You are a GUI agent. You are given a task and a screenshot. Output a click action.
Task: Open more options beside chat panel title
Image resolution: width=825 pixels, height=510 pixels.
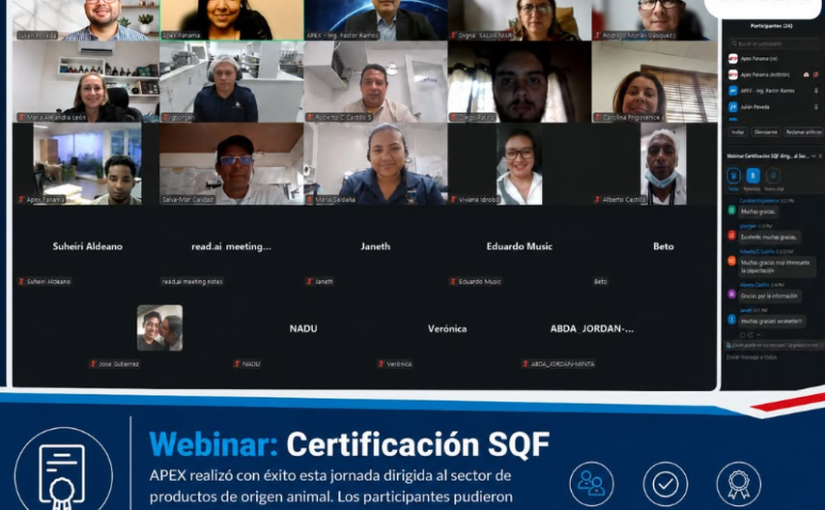(x=813, y=156)
